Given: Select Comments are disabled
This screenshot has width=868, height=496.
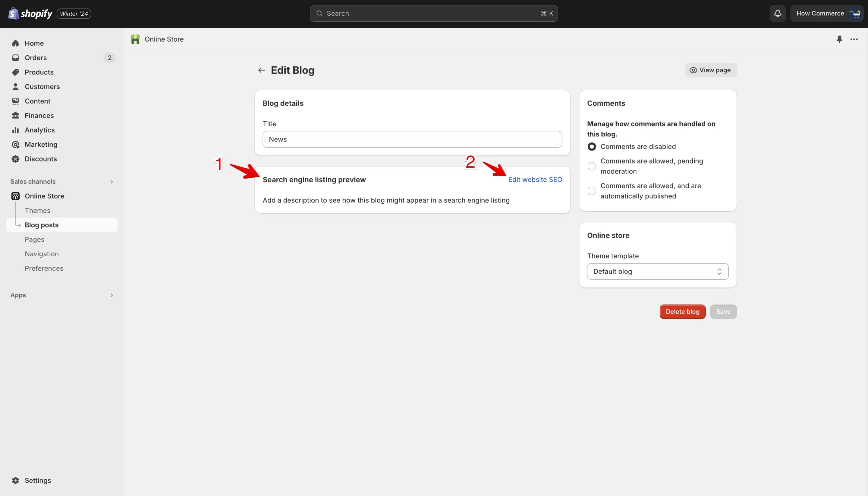Looking at the screenshot, I should coord(592,146).
